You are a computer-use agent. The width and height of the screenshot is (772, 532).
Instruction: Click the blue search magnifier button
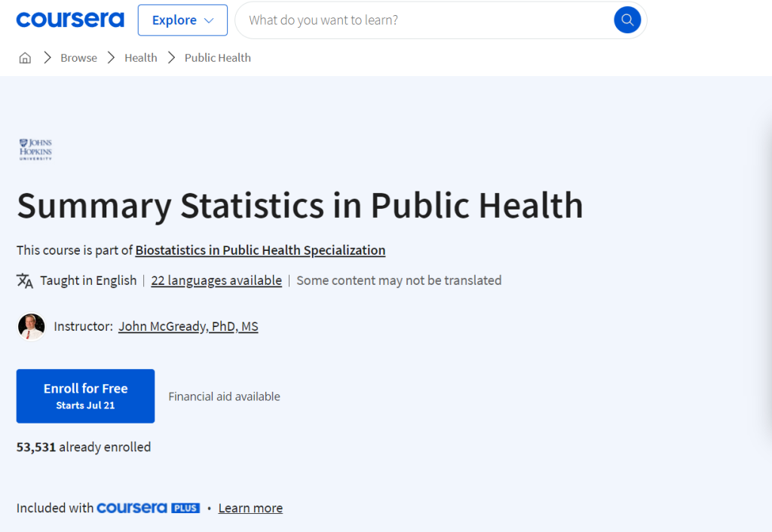pyautogui.click(x=627, y=20)
